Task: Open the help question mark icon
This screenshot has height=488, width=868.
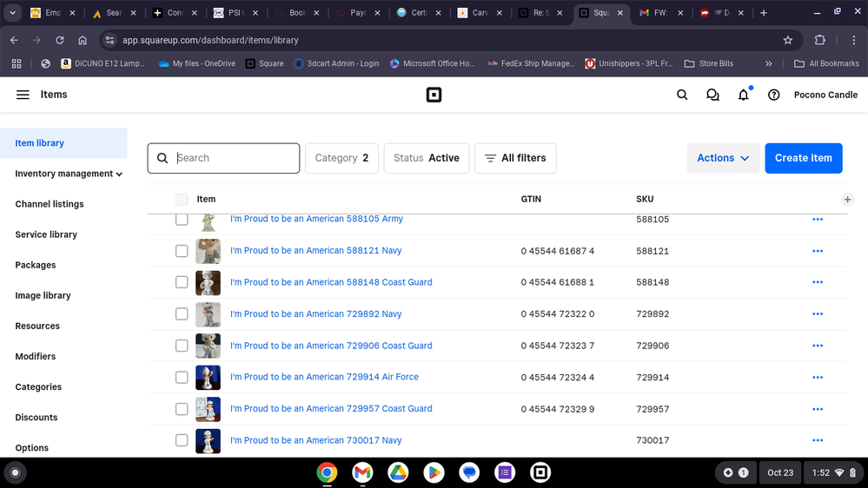Action: coord(773,95)
